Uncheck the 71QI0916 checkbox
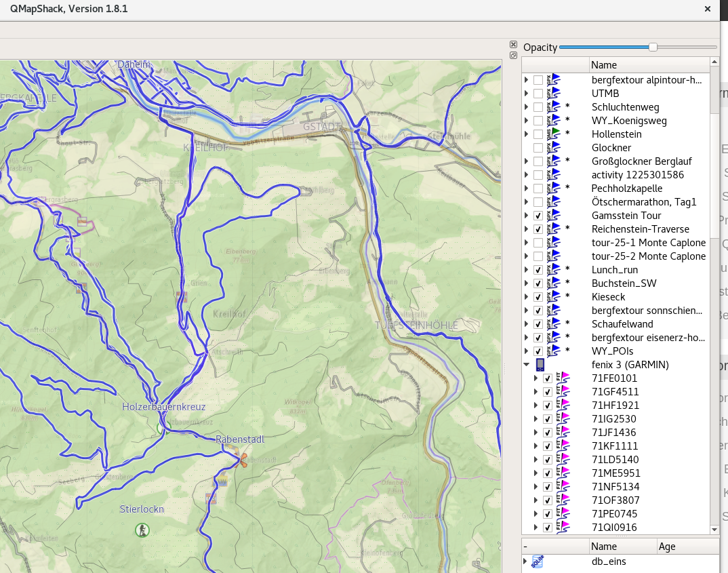The image size is (728, 573). pos(548,528)
